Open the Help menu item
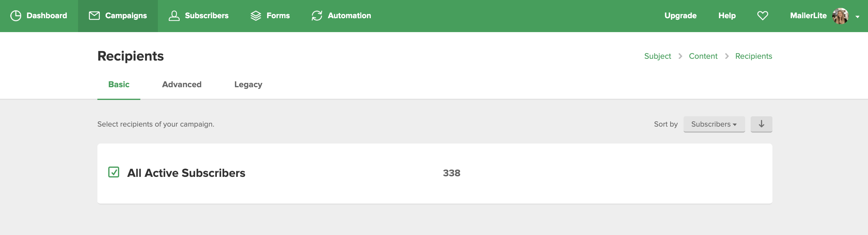Image resolution: width=868 pixels, height=235 pixels. tap(727, 16)
